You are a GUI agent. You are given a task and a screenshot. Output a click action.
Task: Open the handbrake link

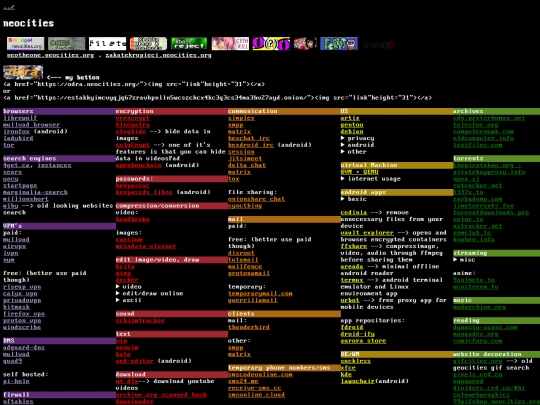tap(133, 219)
